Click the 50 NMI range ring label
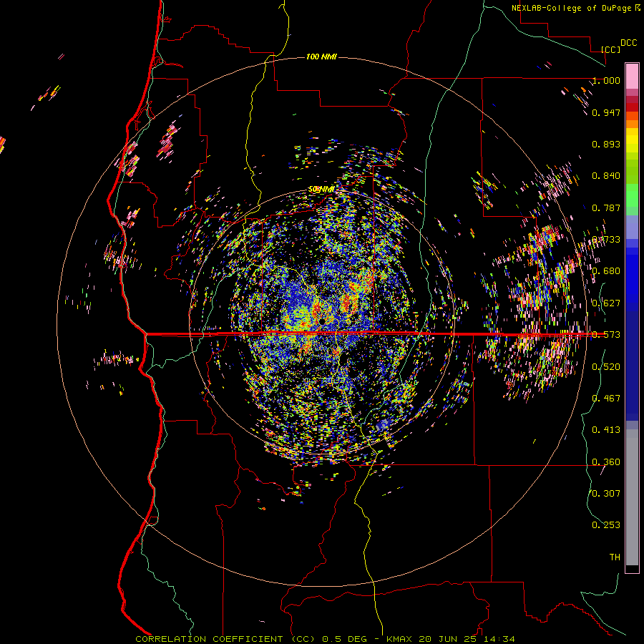Screen dimensions: 644x644 [321, 190]
